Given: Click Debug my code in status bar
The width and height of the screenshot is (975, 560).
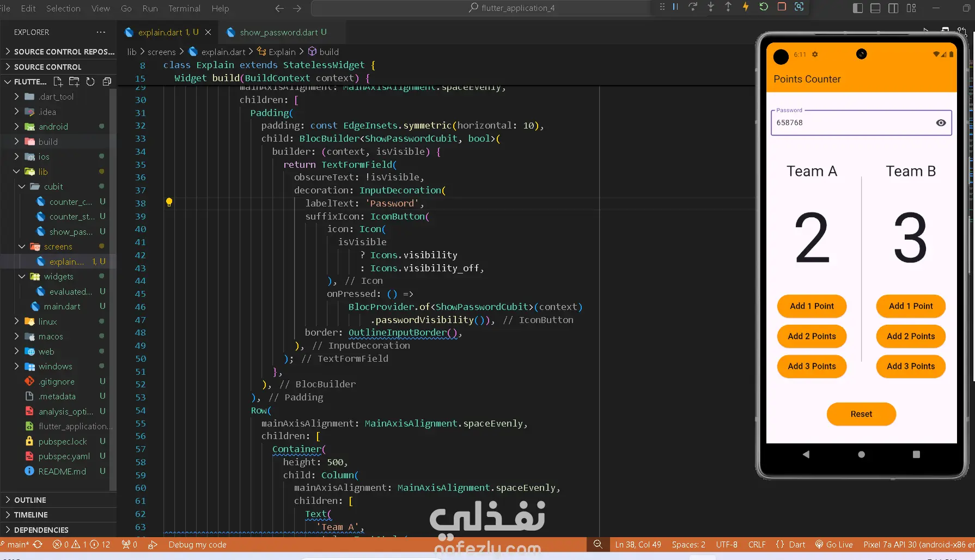Looking at the screenshot, I should [x=197, y=544].
